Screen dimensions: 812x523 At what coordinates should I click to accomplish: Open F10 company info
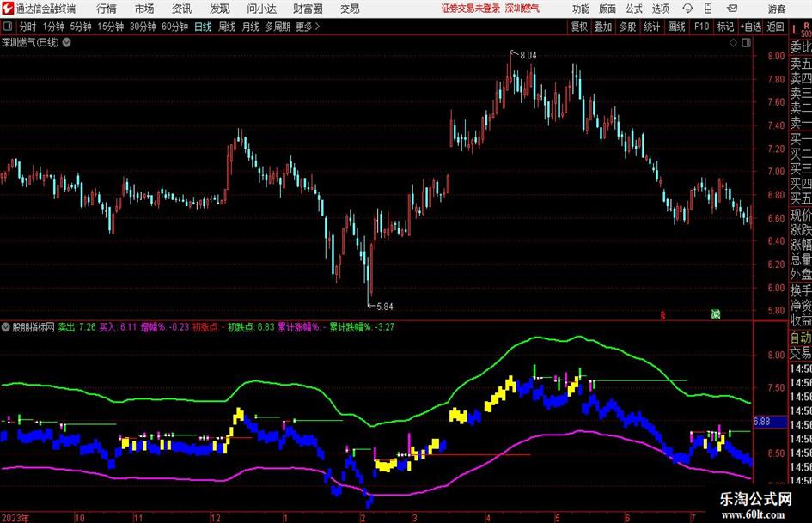(701, 27)
